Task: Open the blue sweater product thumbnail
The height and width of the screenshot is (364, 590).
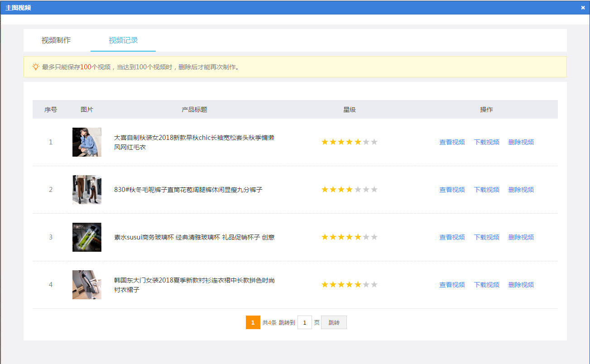Action: pos(87,142)
